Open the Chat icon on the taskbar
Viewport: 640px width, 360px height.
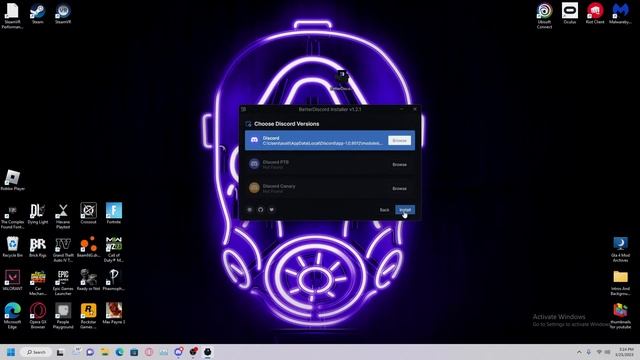(90, 352)
